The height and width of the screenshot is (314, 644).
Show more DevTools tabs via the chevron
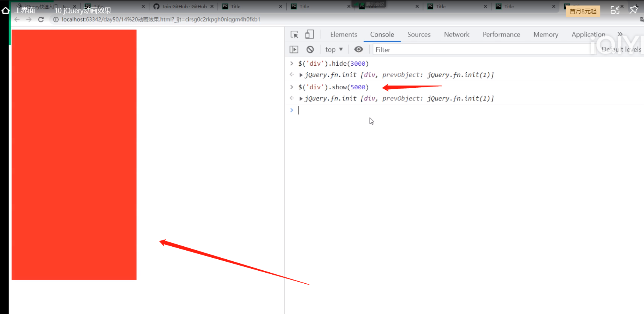point(620,34)
